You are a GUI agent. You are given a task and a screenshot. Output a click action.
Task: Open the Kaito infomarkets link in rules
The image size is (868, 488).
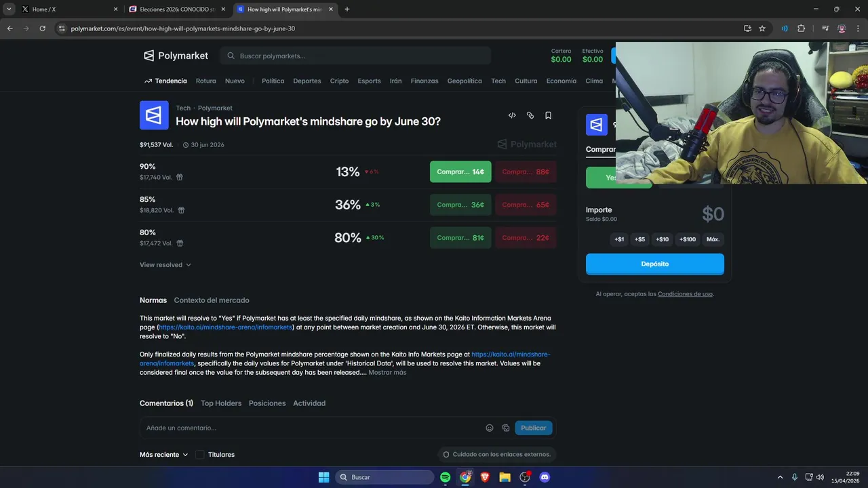coord(226,327)
